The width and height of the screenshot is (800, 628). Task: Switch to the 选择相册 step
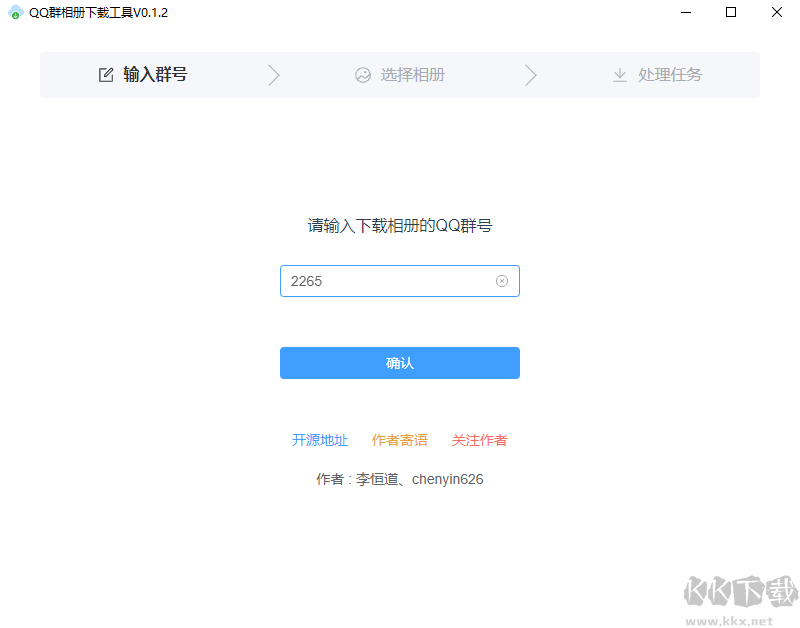coord(413,74)
